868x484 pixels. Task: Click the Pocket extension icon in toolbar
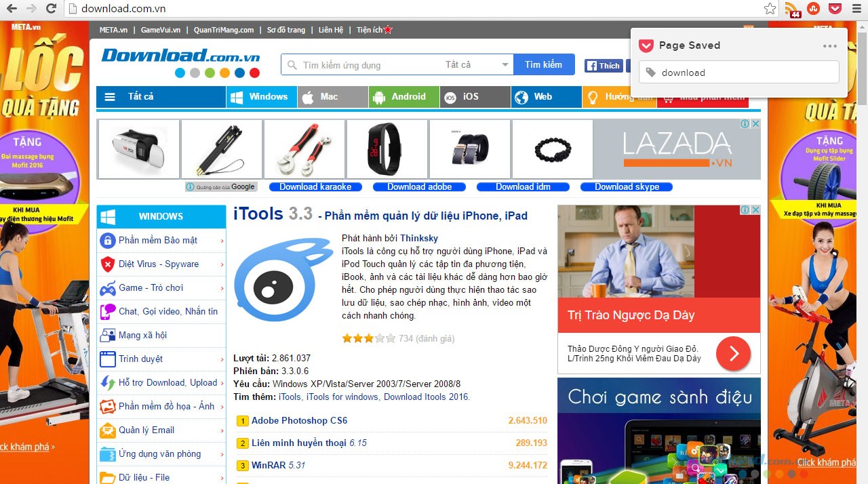[x=835, y=9]
